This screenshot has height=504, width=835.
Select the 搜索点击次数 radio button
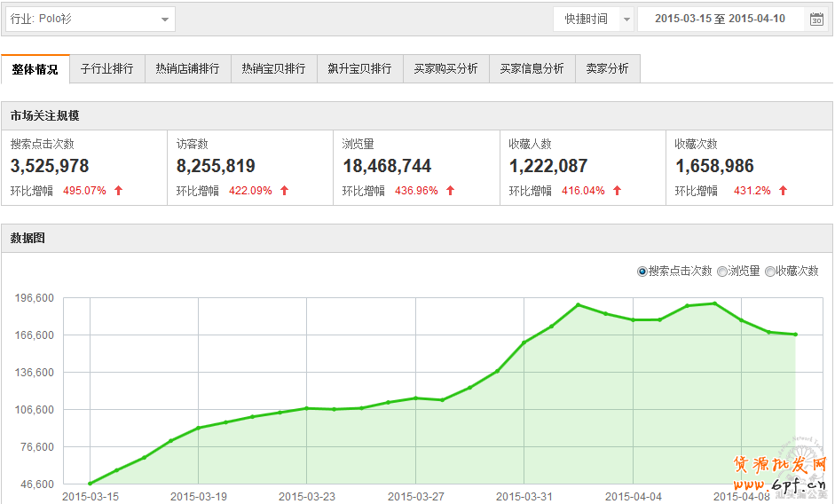[642, 272]
